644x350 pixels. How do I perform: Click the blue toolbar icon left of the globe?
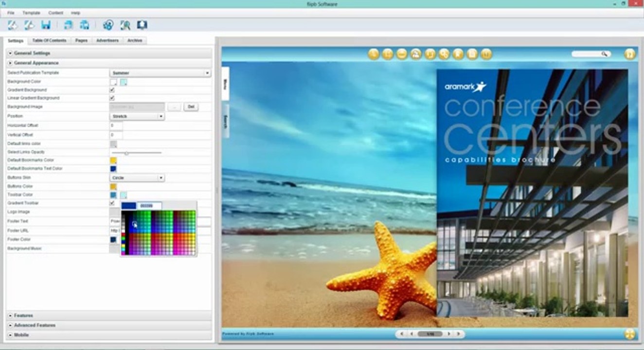85,25
